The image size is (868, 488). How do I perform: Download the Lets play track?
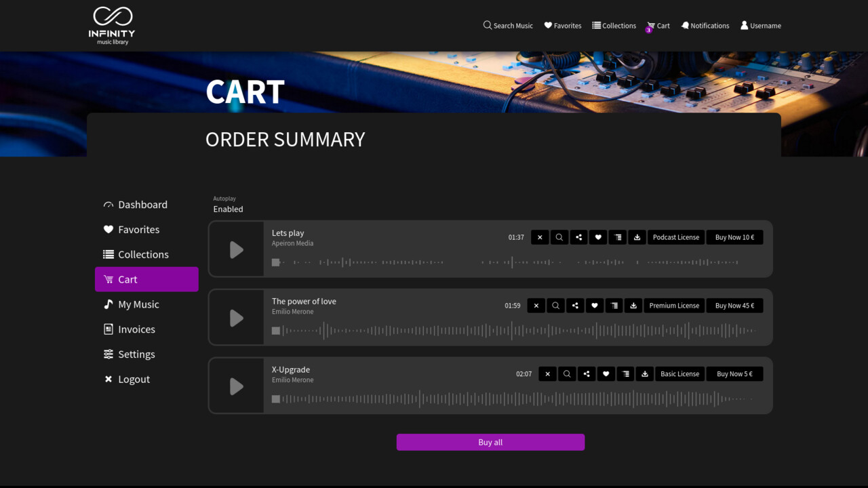click(x=637, y=237)
